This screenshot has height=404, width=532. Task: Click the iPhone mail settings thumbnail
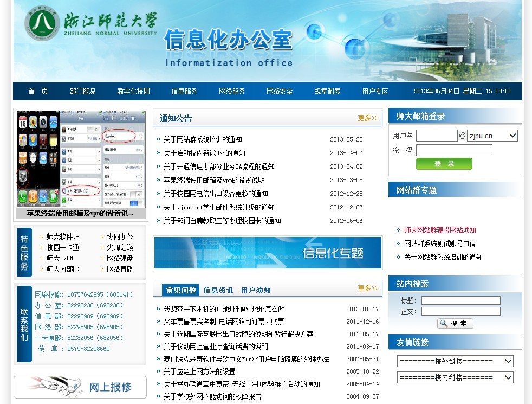click(x=80, y=159)
